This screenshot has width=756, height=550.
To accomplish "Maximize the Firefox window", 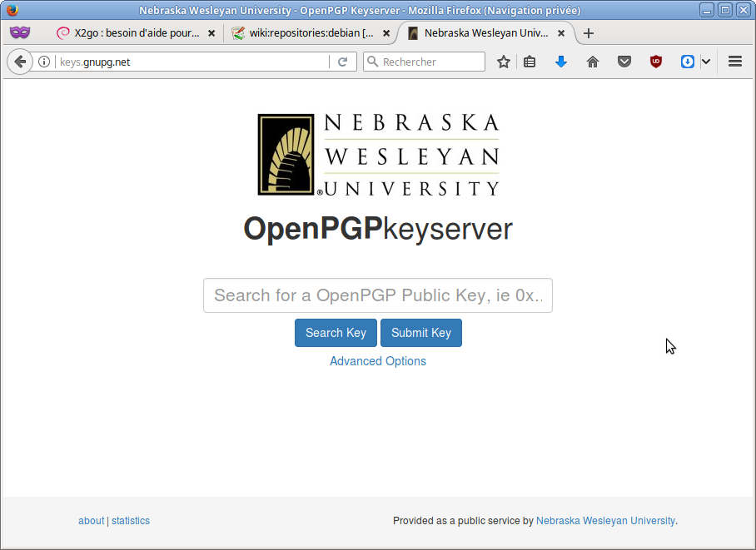I will [725, 10].
